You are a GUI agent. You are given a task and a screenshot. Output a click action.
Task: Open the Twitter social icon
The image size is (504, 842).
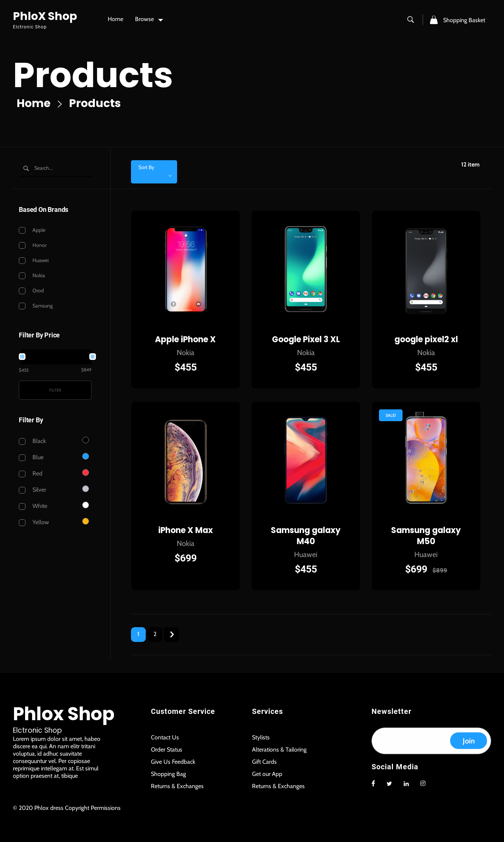(389, 784)
